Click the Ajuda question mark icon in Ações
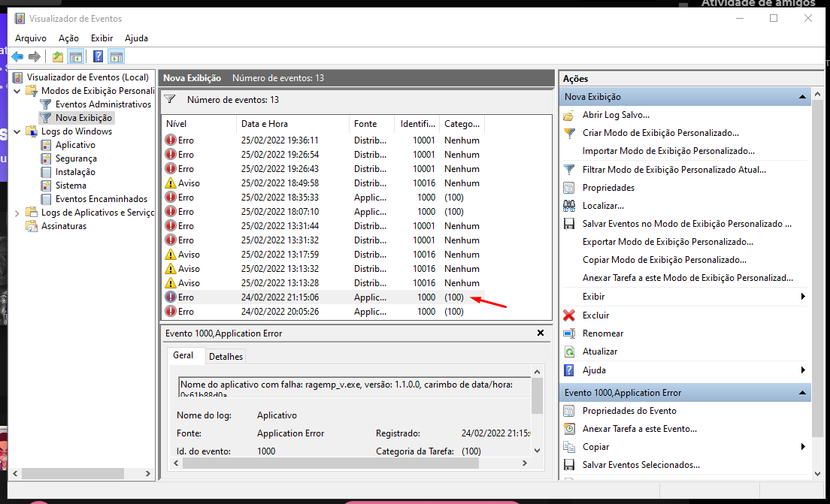830x504 pixels. pos(569,370)
